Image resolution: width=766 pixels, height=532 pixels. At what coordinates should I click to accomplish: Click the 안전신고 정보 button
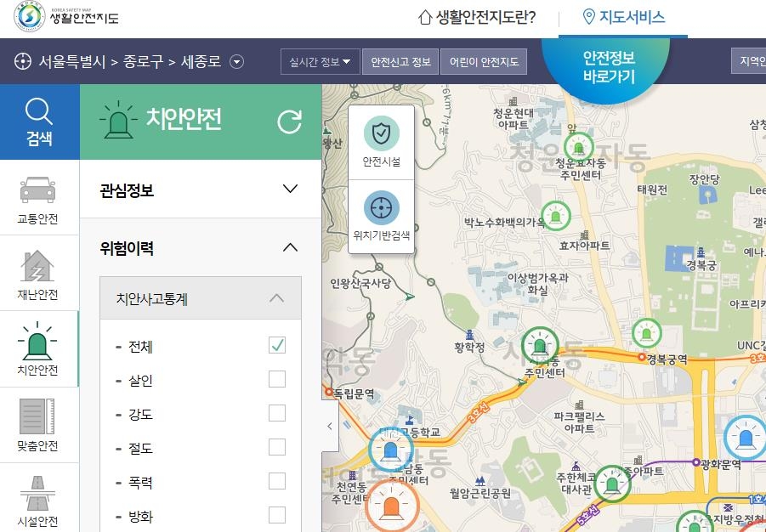click(400, 61)
